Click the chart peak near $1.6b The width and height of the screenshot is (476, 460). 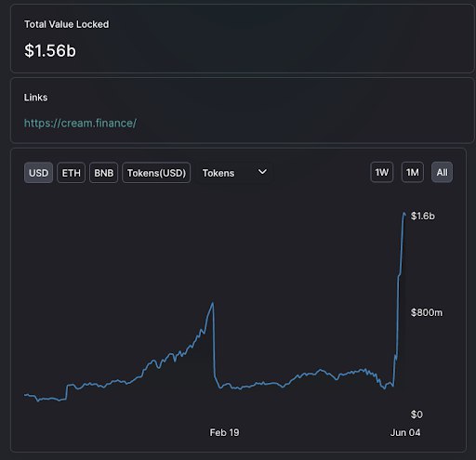[x=404, y=213]
